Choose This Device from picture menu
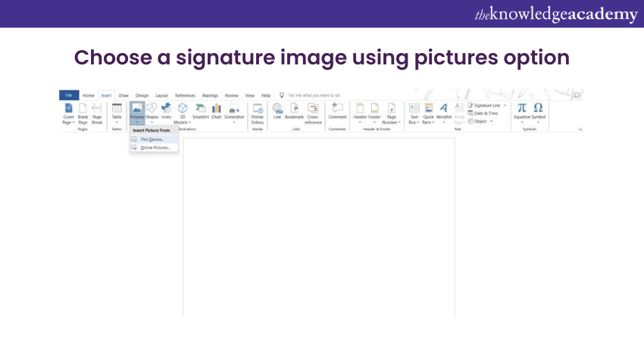This screenshot has width=644, height=341. coord(152,139)
